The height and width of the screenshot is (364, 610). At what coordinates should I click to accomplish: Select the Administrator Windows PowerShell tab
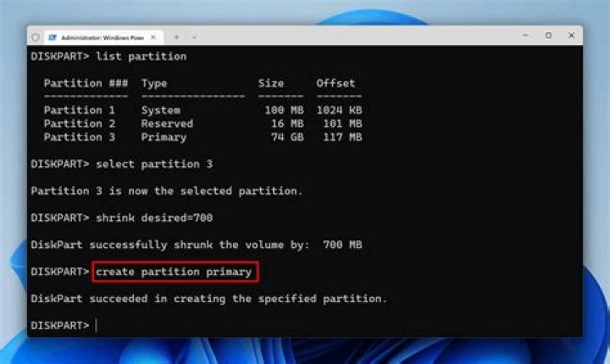coord(103,37)
